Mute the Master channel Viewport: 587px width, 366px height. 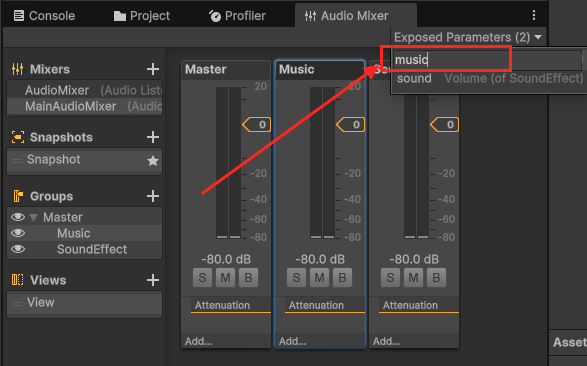pos(225,278)
